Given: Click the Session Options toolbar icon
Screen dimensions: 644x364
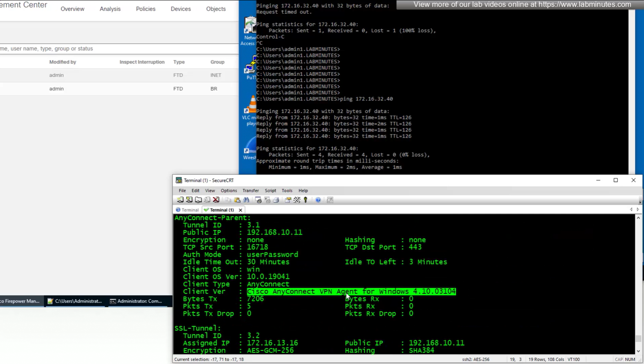Looking at the screenshot, I should [x=288, y=200].
